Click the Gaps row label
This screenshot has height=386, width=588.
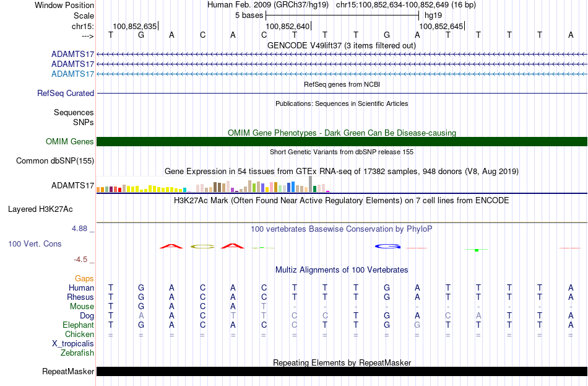[84, 278]
